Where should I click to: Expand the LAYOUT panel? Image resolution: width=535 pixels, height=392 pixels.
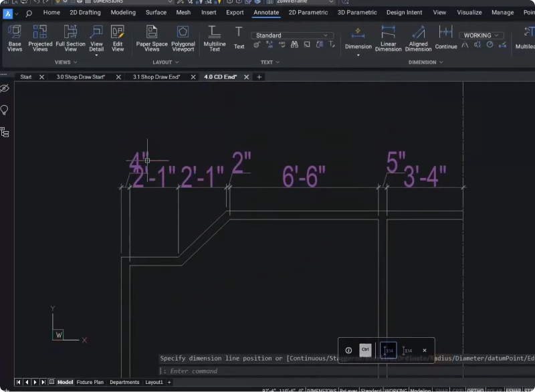point(165,62)
